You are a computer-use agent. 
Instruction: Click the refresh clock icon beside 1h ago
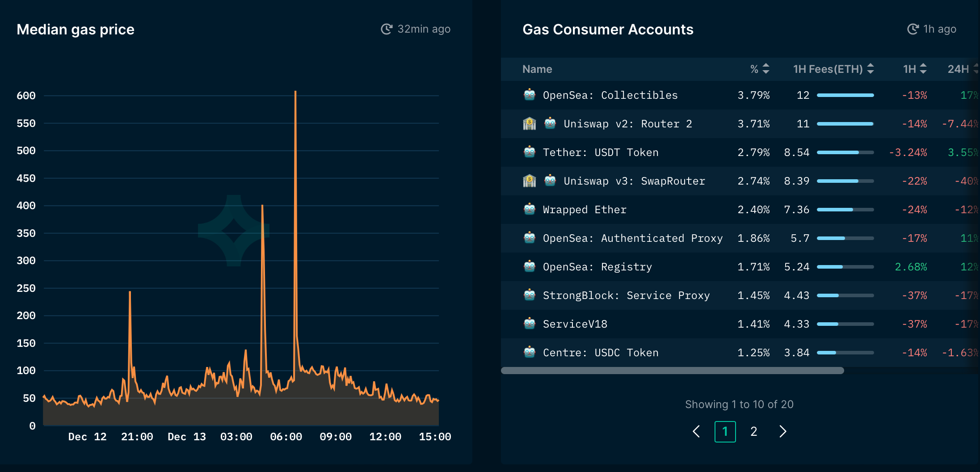(x=913, y=29)
